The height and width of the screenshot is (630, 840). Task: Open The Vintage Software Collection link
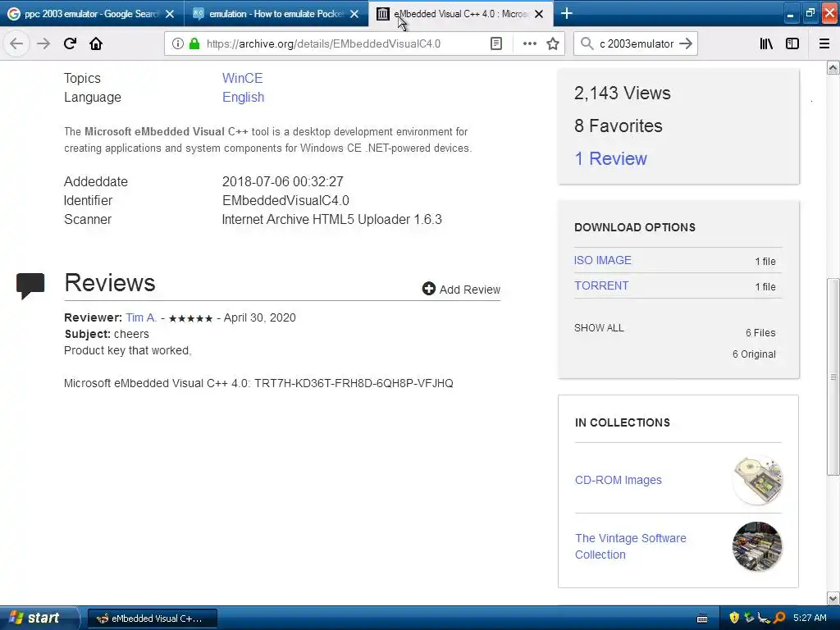click(x=631, y=546)
